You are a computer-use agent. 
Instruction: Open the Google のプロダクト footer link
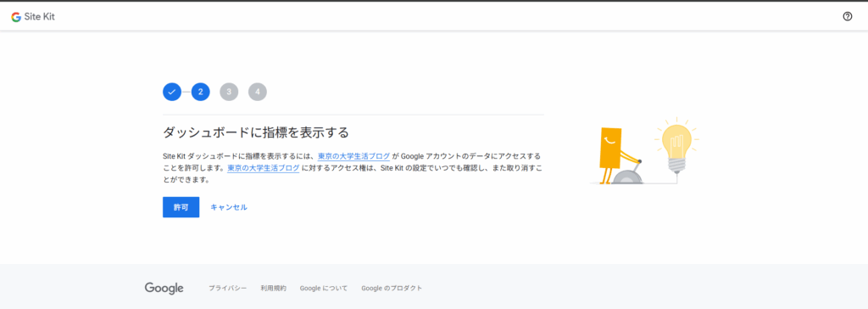point(392,289)
